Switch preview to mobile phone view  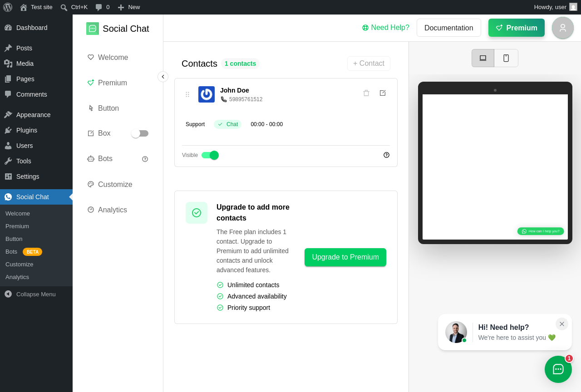506,58
